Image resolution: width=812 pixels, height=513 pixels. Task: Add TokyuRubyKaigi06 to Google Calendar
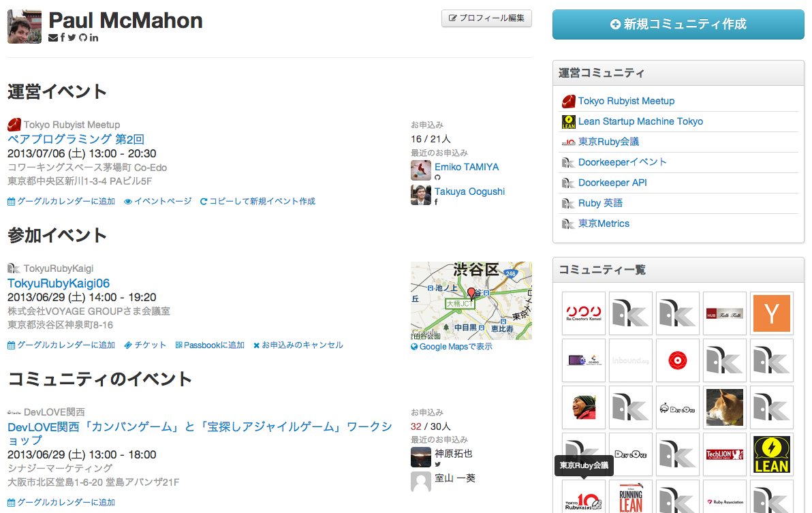pyautogui.click(x=61, y=345)
